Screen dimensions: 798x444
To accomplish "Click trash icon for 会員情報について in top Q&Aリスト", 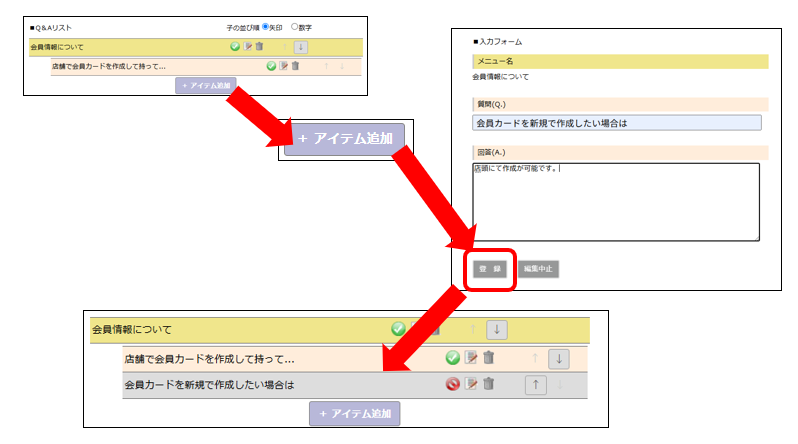I will point(260,46).
